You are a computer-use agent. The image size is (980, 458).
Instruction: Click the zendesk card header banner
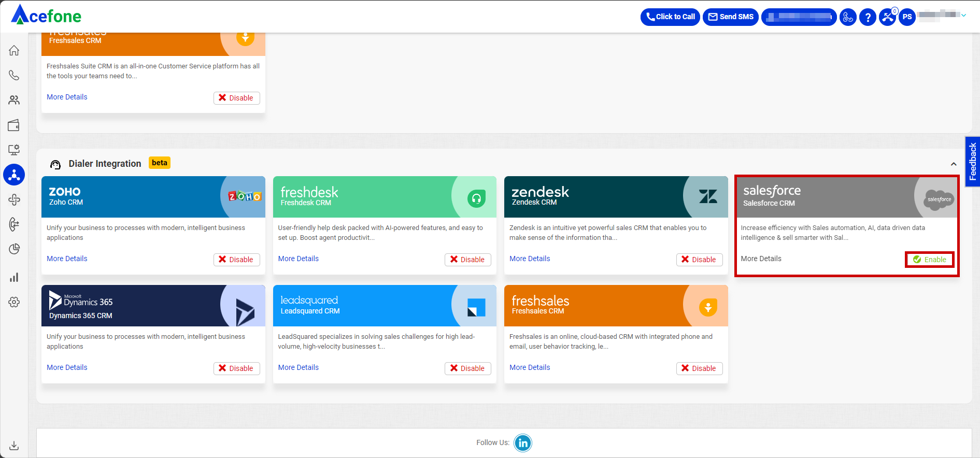pyautogui.click(x=616, y=197)
